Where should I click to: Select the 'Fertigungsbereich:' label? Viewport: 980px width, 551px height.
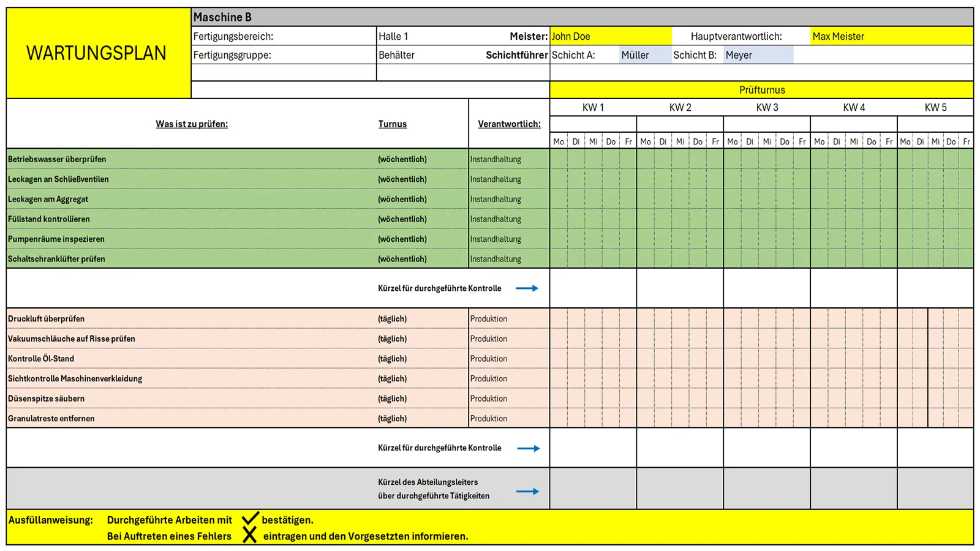pos(233,36)
